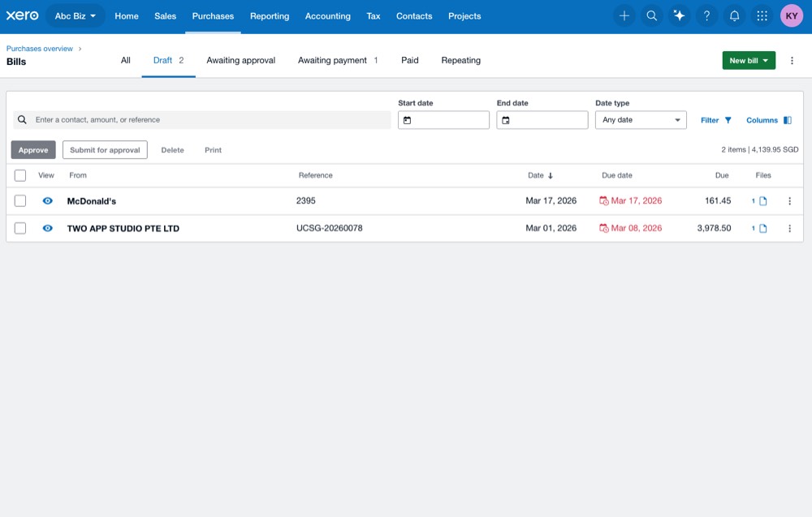Screen dimensions: 812x517
Task: Open the TWO APP STUDIO file attachment icon
Action: pos(762,228)
